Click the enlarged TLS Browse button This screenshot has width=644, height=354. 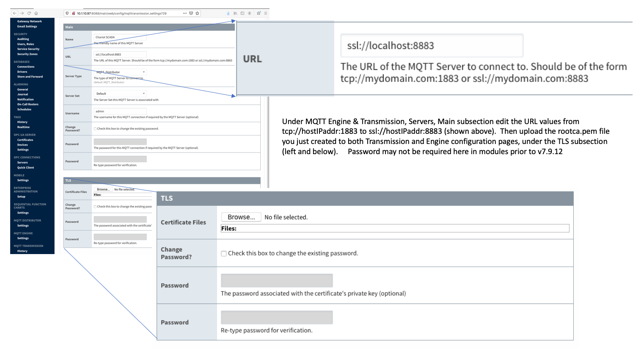[241, 217]
